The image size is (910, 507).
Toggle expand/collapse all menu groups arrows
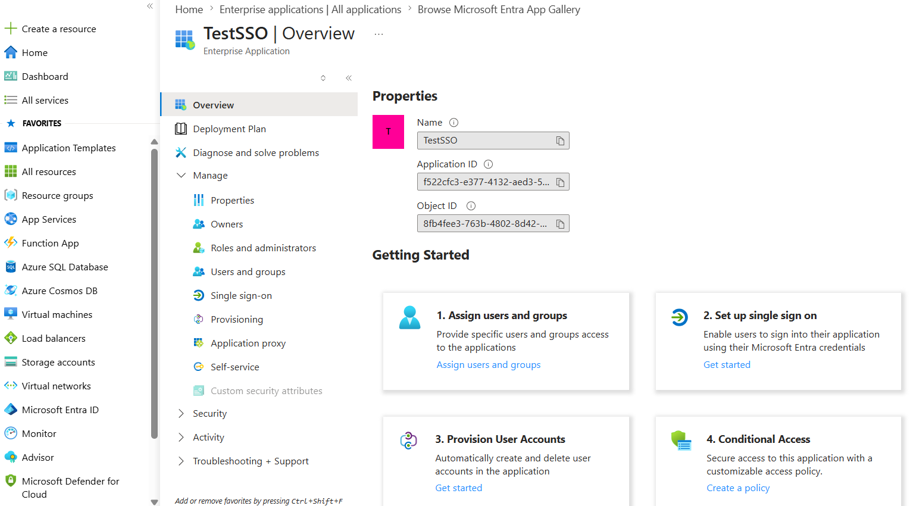[323, 78]
